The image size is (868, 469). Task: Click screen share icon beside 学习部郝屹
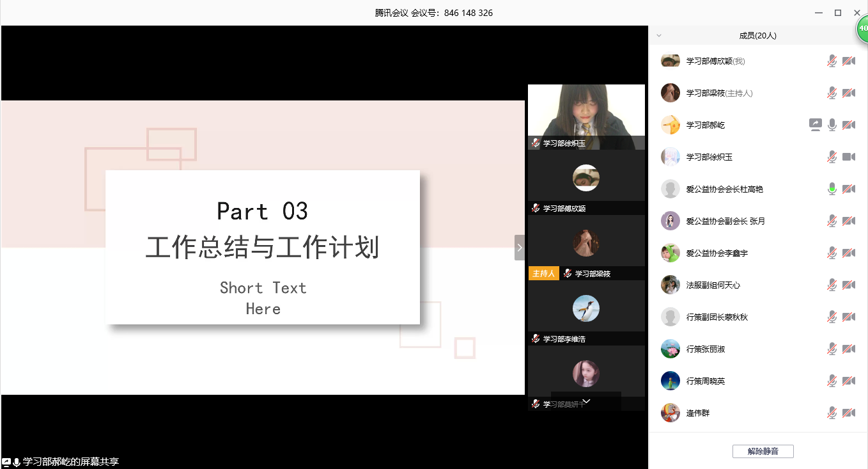pos(815,125)
